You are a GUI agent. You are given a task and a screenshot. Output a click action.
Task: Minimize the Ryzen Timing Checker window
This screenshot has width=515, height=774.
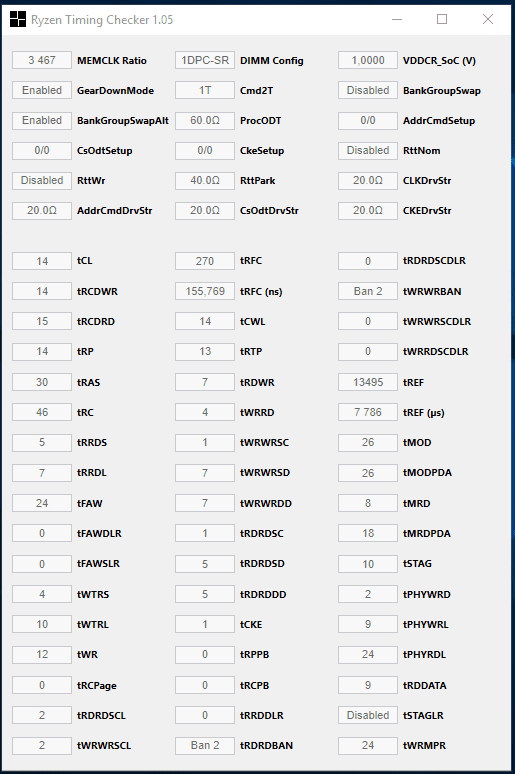click(397, 19)
